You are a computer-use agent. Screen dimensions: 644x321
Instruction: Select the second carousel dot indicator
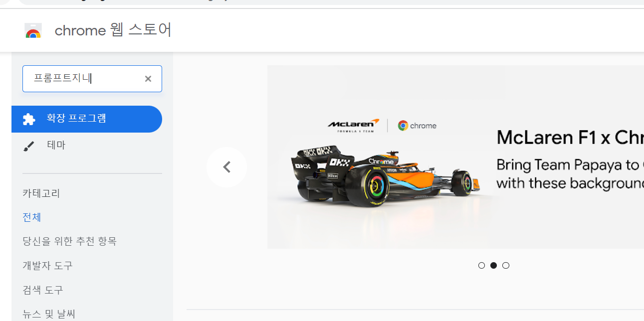[x=493, y=265]
